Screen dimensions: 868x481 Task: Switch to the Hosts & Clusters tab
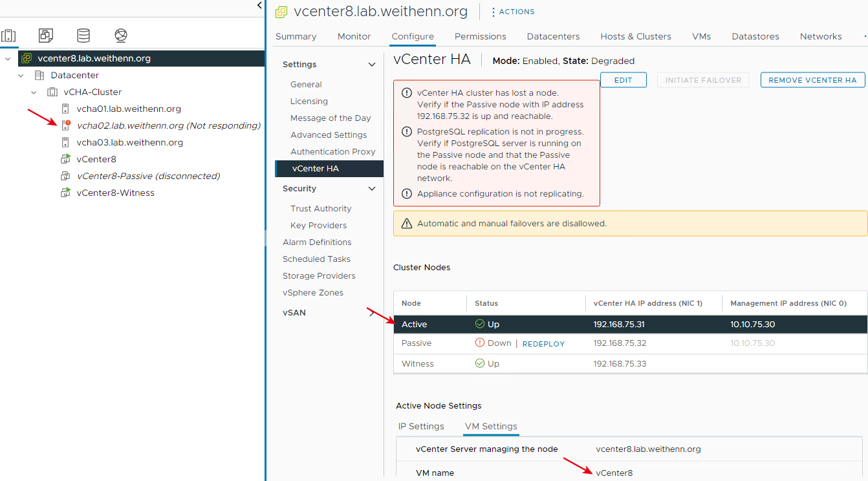coord(636,36)
